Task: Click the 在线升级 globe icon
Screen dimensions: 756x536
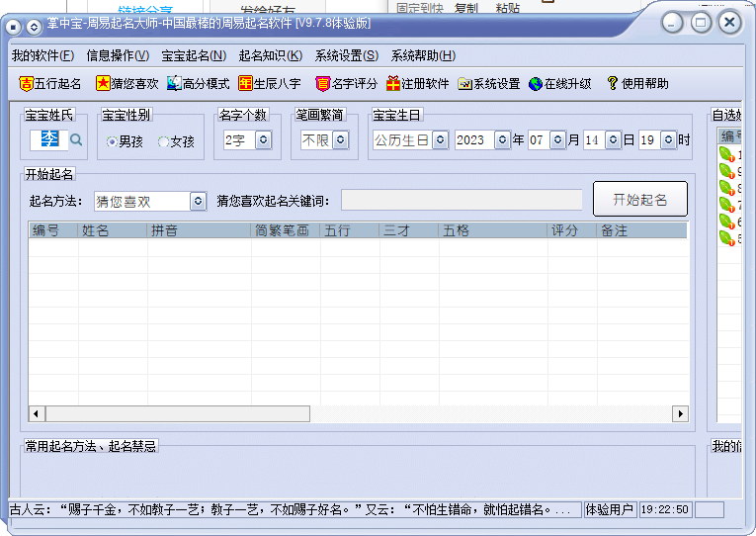Action: (536, 84)
